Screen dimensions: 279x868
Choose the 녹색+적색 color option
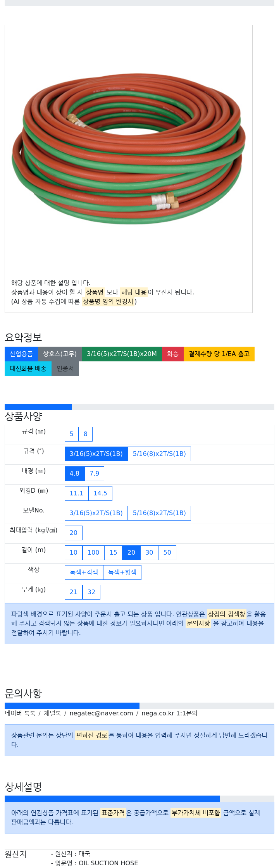pyautogui.click(x=84, y=572)
